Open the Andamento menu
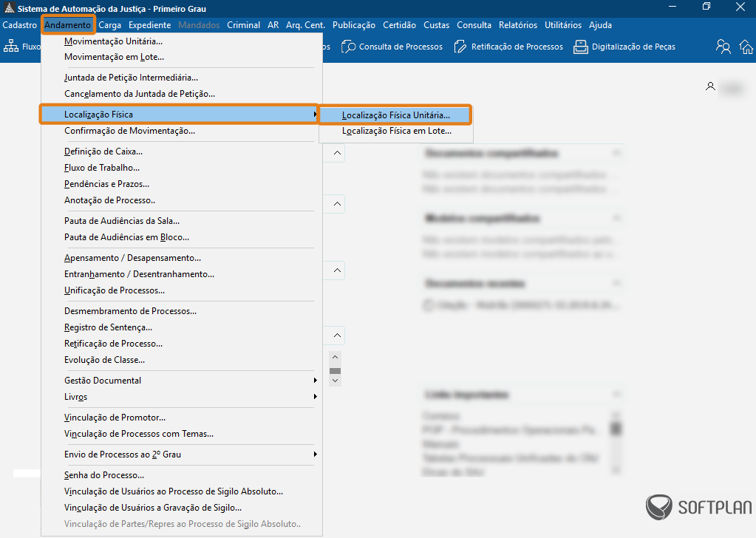 tap(67, 25)
